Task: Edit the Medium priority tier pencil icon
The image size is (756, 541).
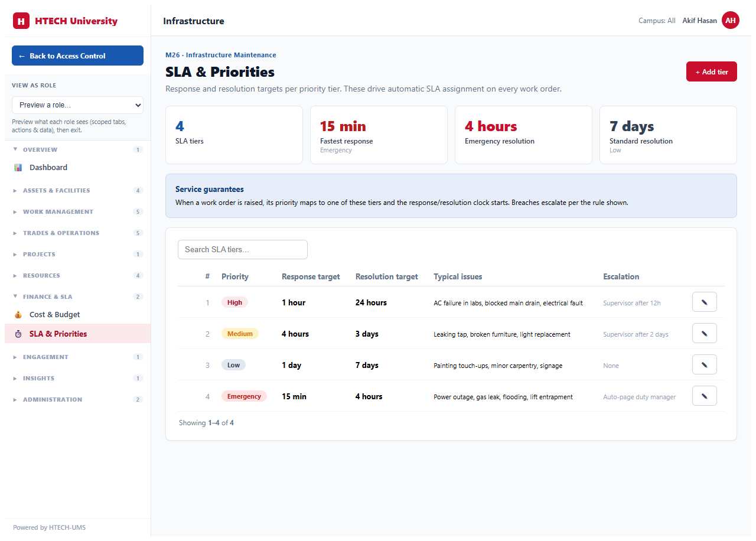Action: click(x=704, y=333)
